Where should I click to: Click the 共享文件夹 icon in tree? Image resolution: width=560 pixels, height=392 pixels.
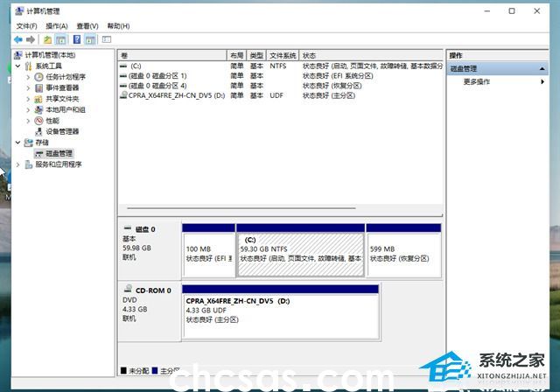(38, 99)
